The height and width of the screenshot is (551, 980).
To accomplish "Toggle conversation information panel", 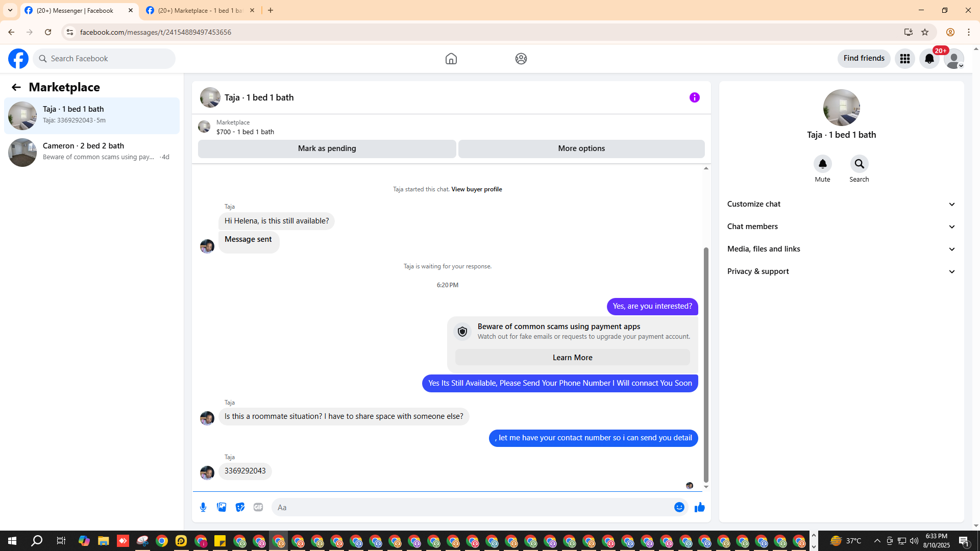I will point(694,97).
